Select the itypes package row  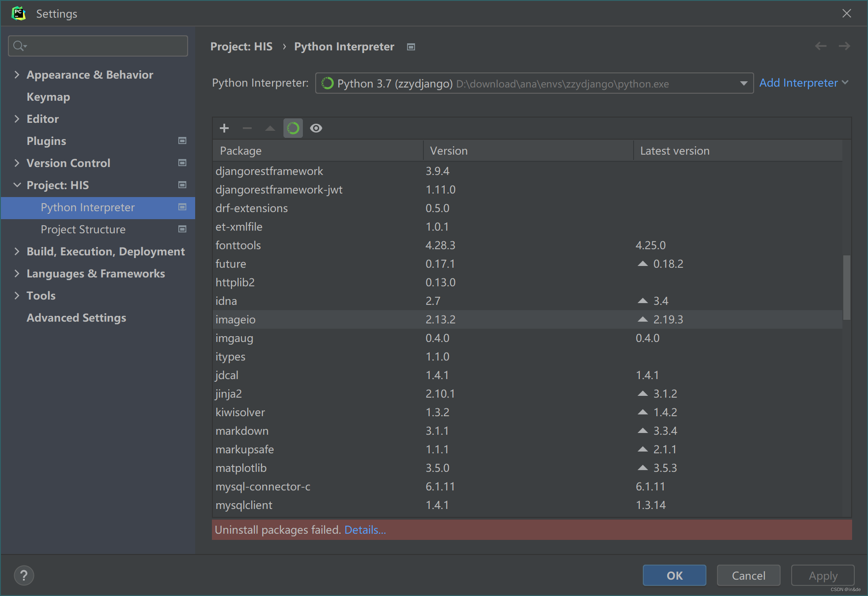tap(528, 357)
